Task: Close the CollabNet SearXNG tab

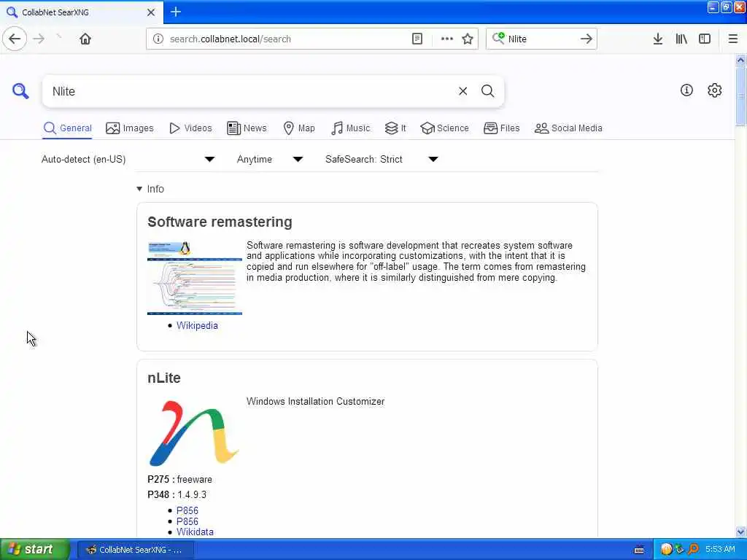Action: [151, 12]
